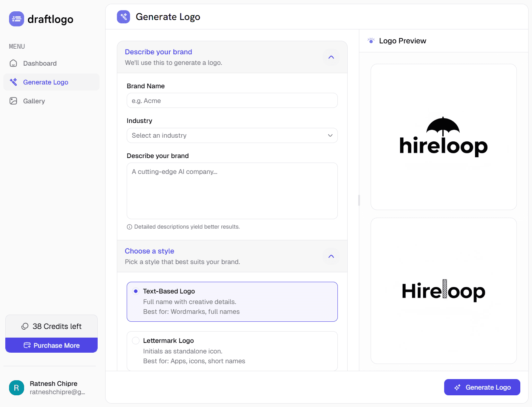
Task: Select the umbrella hireloop logo preview
Action: pyautogui.click(x=443, y=137)
